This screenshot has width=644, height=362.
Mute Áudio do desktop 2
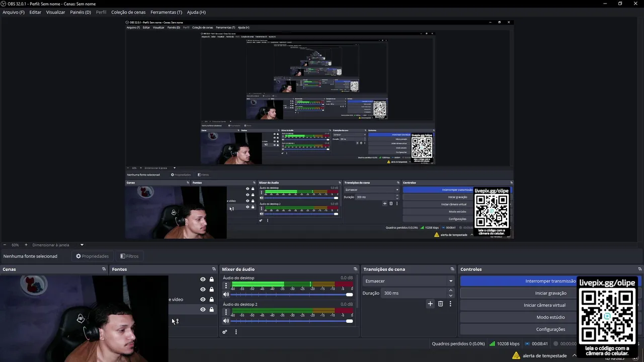click(226, 321)
